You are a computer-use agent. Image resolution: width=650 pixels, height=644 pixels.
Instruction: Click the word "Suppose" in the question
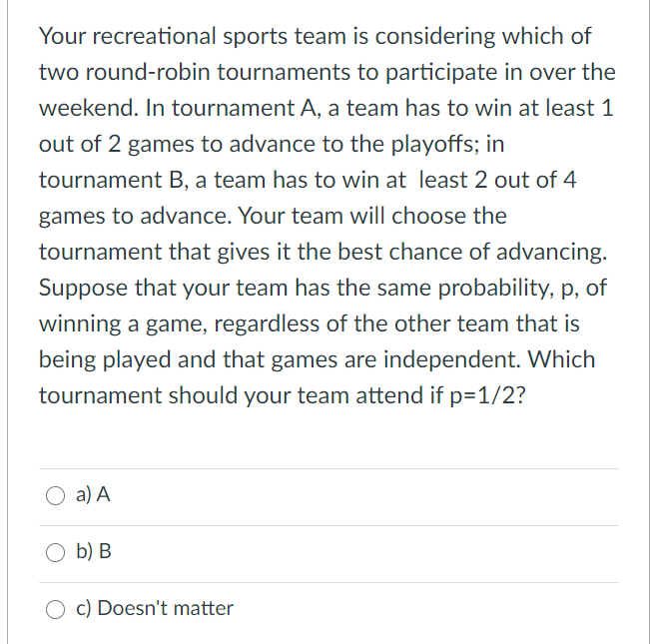click(x=83, y=288)
